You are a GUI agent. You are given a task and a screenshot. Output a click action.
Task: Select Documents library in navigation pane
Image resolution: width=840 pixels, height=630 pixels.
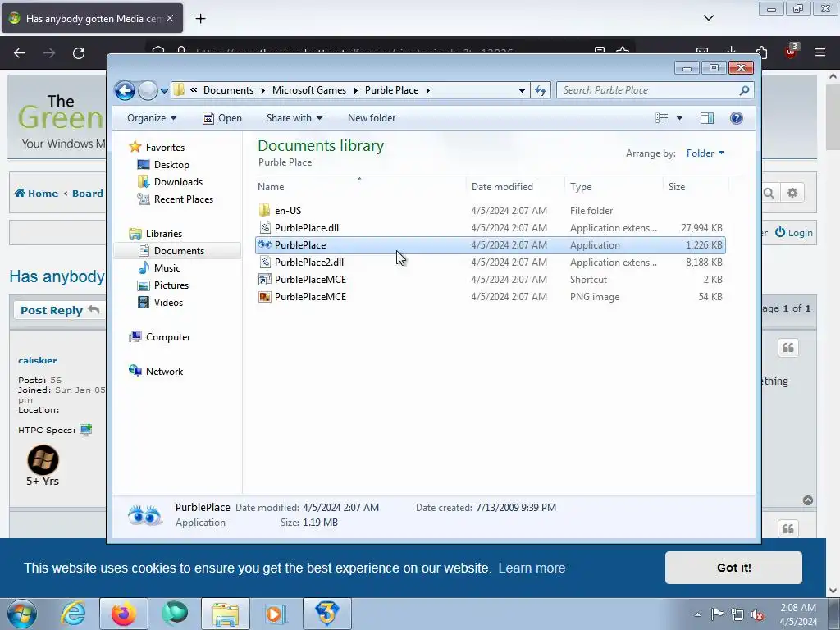point(178,251)
